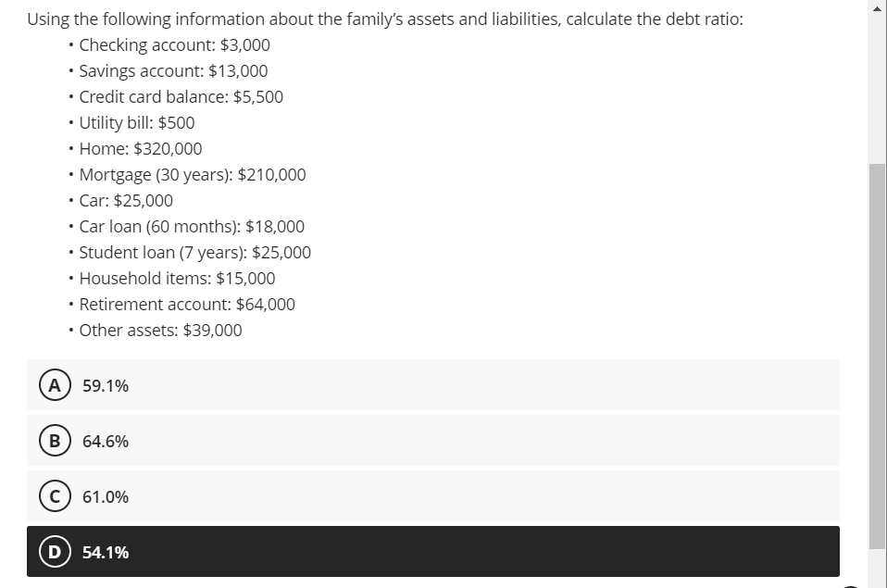Image resolution: width=887 pixels, height=588 pixels.
Task: Click the circled letter A icon
Action: pos(55,385)
